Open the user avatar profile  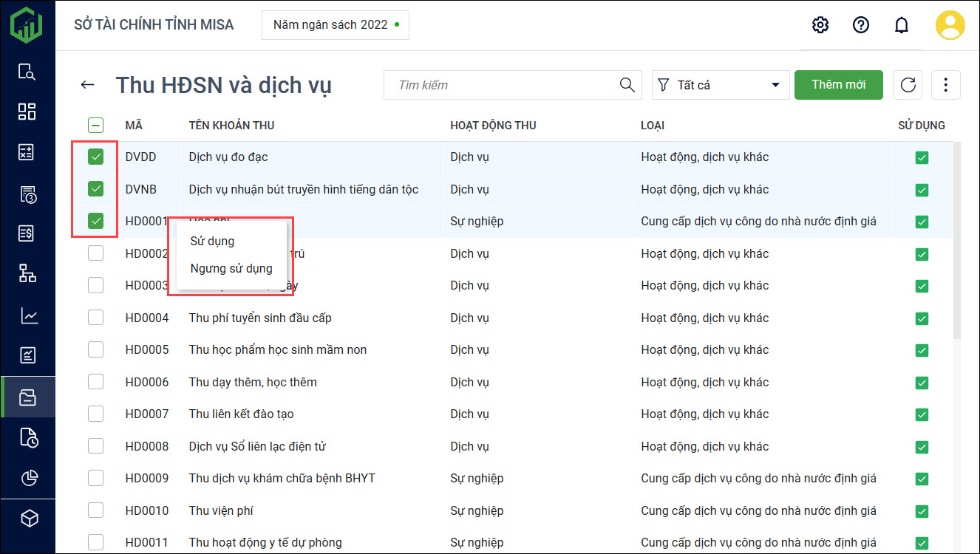pyautogui.click(x=950, y=25)
